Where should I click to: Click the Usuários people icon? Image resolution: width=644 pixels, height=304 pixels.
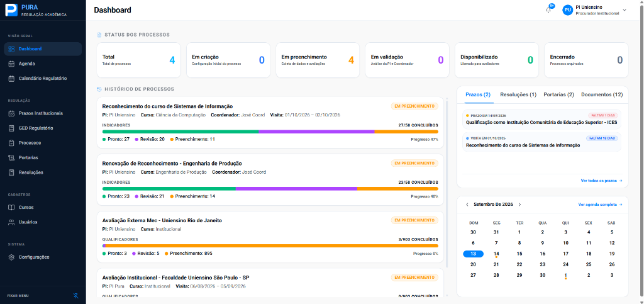coord(11,222)
